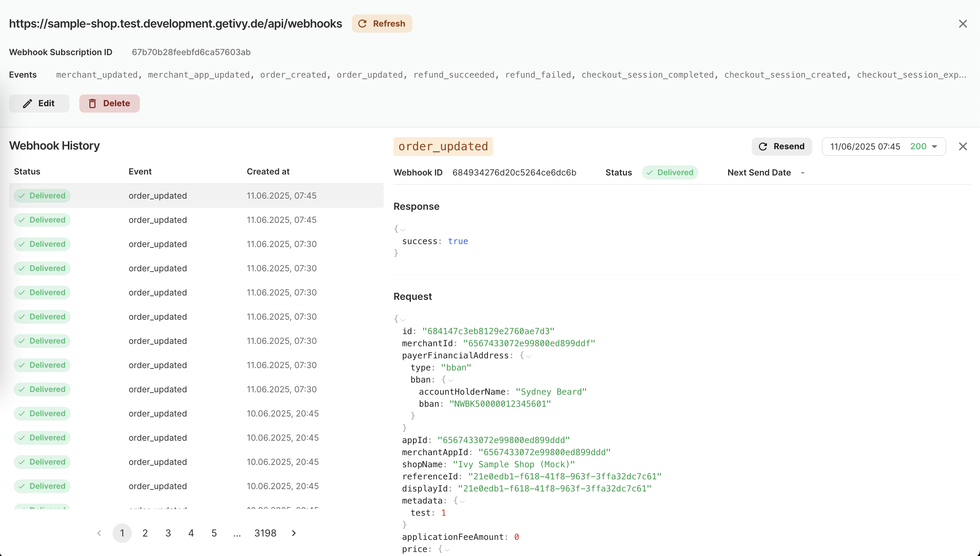Click request id value "684147c3eb8129e2760ae7d3"
Screen dimensions: 980x556
pos(488,331)
